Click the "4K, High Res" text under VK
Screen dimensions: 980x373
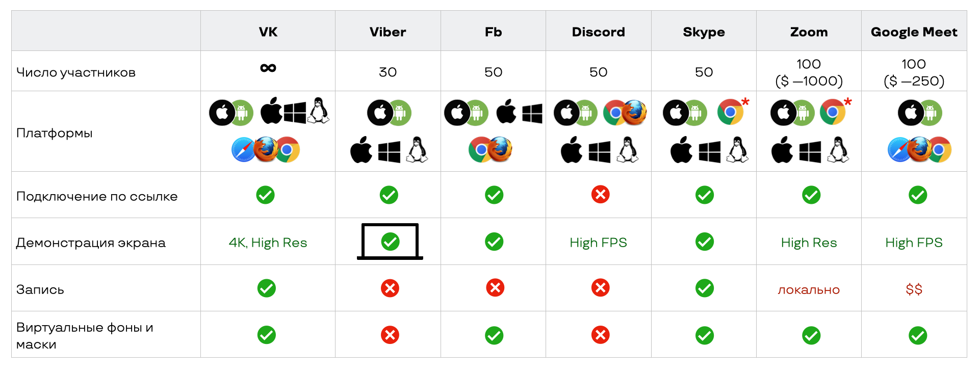pos(268,243)
